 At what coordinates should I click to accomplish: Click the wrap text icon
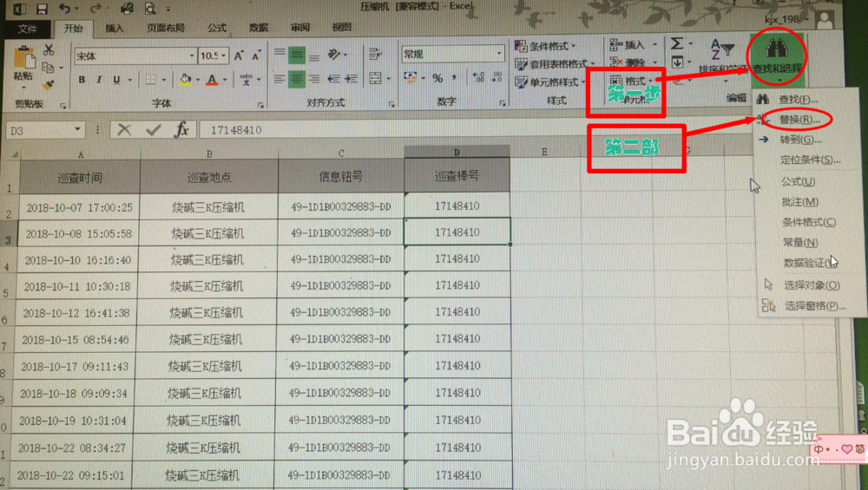[375, 54]
